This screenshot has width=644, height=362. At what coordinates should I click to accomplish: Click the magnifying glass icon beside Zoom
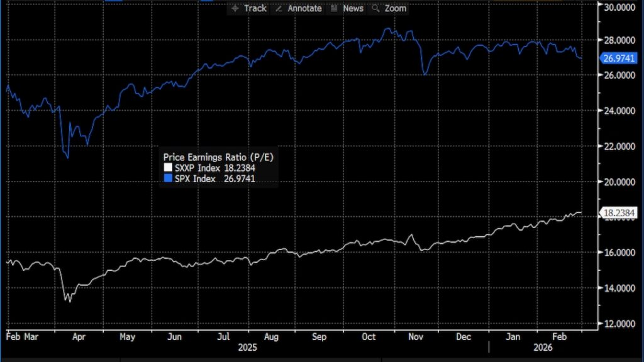(376, 8)
